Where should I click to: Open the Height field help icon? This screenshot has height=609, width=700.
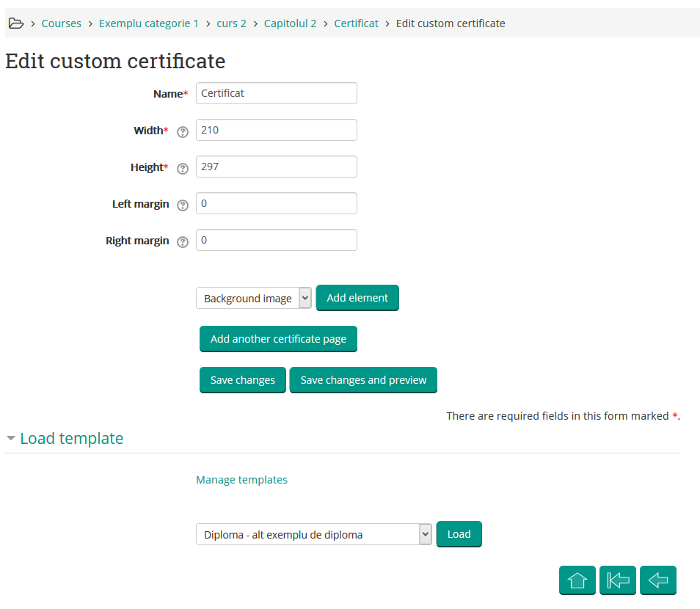[x=182, y=168]
